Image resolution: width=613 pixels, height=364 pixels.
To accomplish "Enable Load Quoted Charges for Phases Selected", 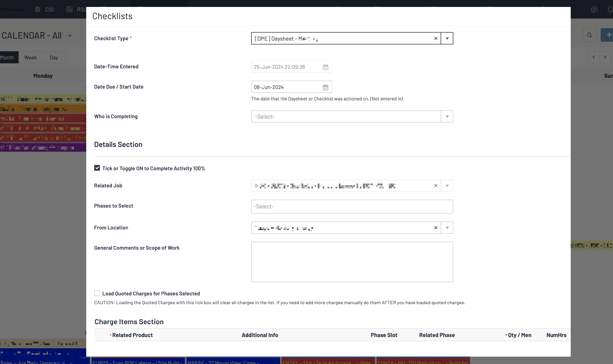I will pos(97,293).
